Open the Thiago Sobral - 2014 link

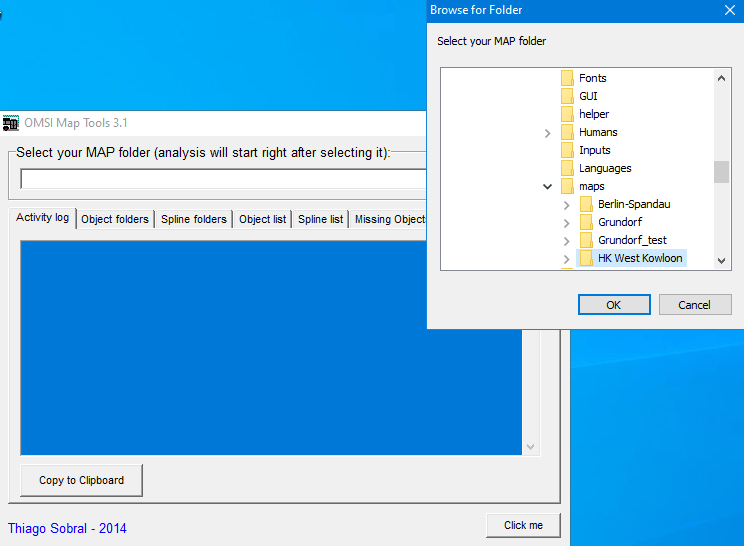pyautogui.click(x=67, y=528)
